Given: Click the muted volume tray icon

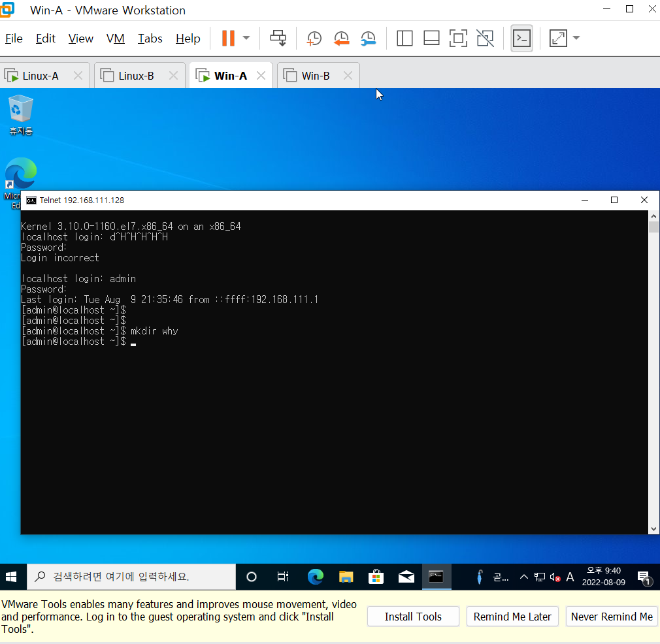Looking at the screenshot, I should (x=555, y=577).
